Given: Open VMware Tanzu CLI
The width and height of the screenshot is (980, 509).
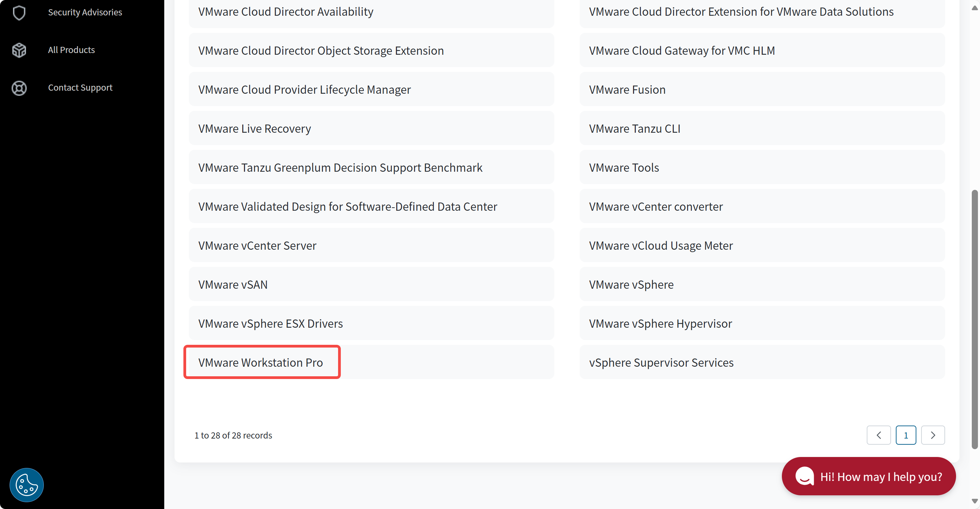Looking at the screenshot, I should coord(762,128).
